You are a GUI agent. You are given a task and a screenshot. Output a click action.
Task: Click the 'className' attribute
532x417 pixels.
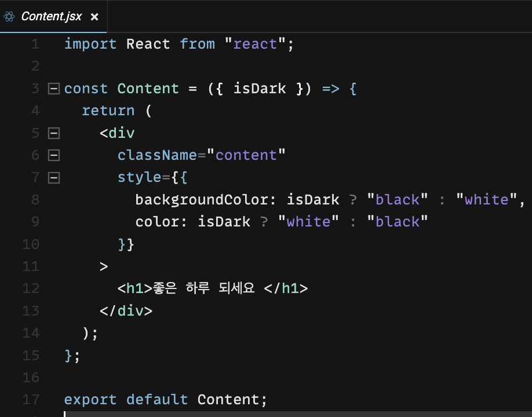pyautogui.click(x=156, y=155)
